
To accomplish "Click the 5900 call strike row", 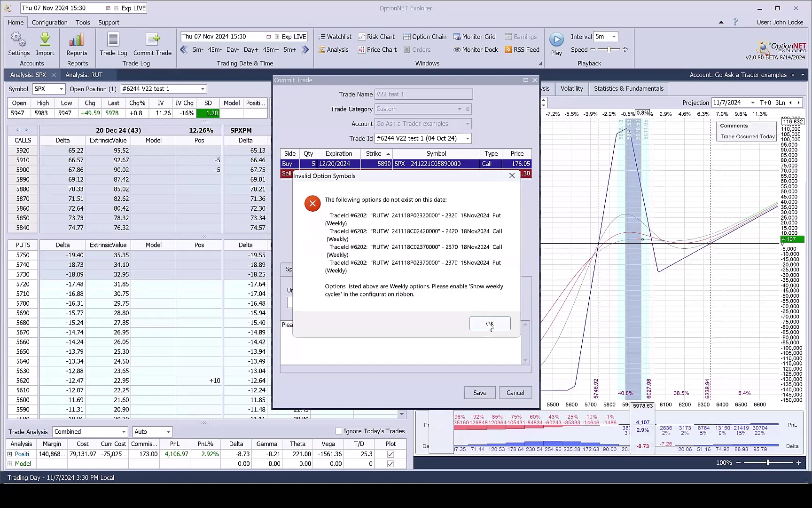I will point(115,170).
